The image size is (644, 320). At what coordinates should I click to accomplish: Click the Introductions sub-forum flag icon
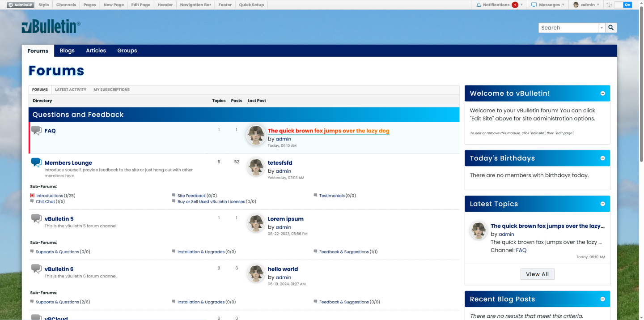(x=32, y=196)
